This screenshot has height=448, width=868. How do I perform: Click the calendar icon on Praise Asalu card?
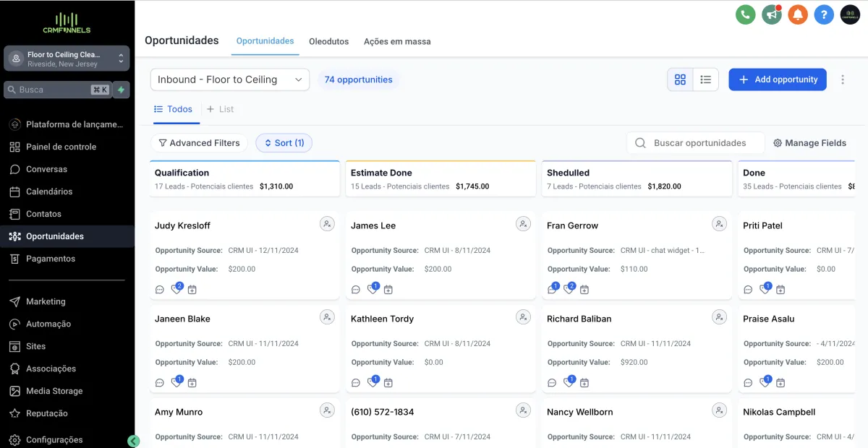[780, 383]
